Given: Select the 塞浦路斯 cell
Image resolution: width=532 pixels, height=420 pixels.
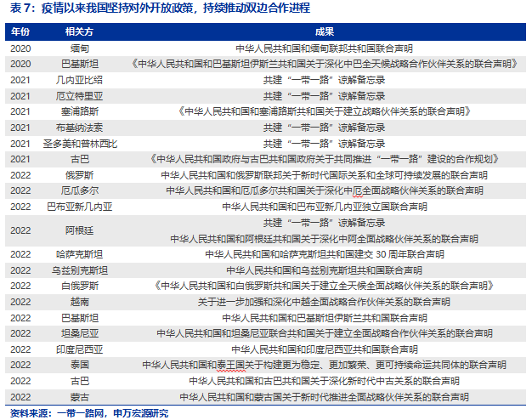Looking at the screenshot, I should [80, 111].
